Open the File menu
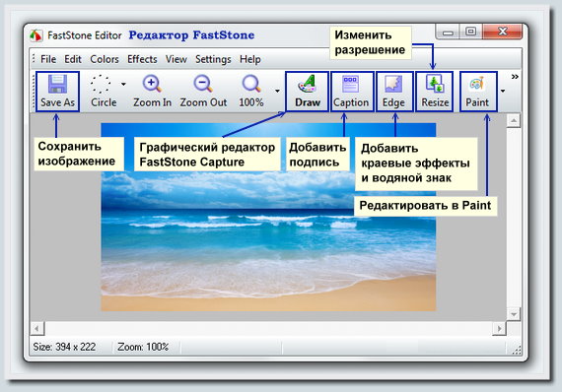562x392 pixels. point(48,59)
